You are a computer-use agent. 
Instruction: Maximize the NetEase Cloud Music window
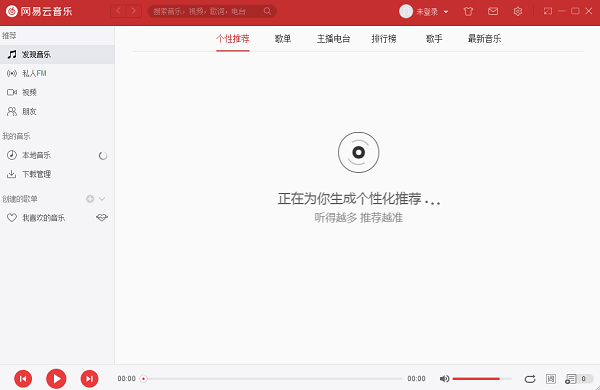tap(575, 11)
